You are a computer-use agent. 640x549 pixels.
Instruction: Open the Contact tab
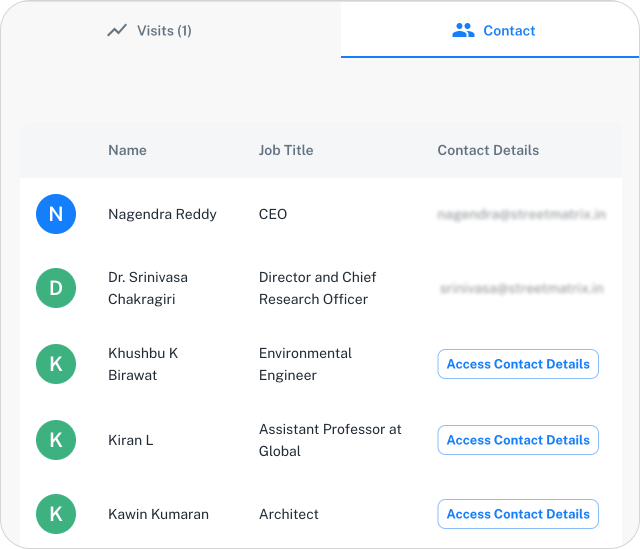tap(494, 30)
